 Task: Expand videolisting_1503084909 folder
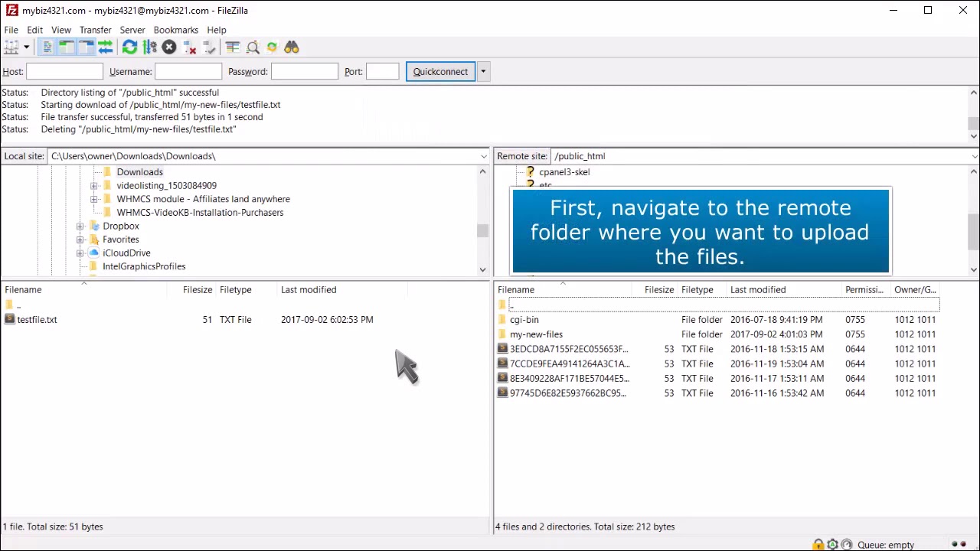coord(94,185)
